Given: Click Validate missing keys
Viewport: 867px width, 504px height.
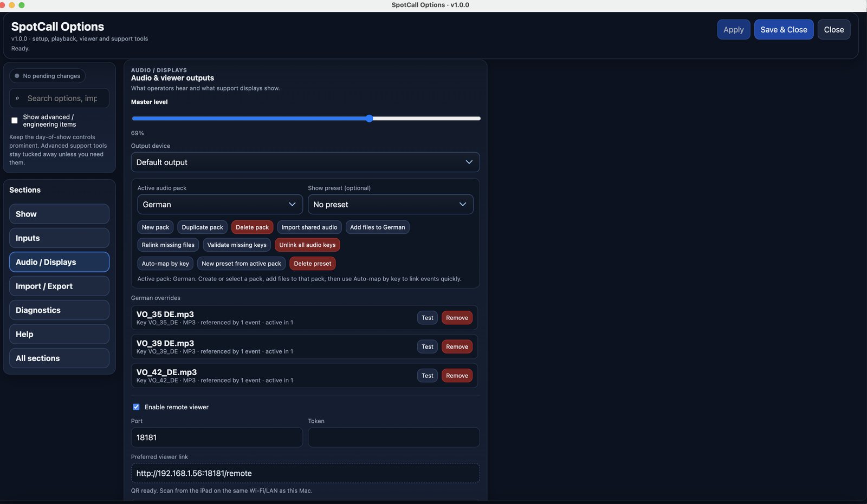Looking at the screenshot, I should (x=237, y=245).
